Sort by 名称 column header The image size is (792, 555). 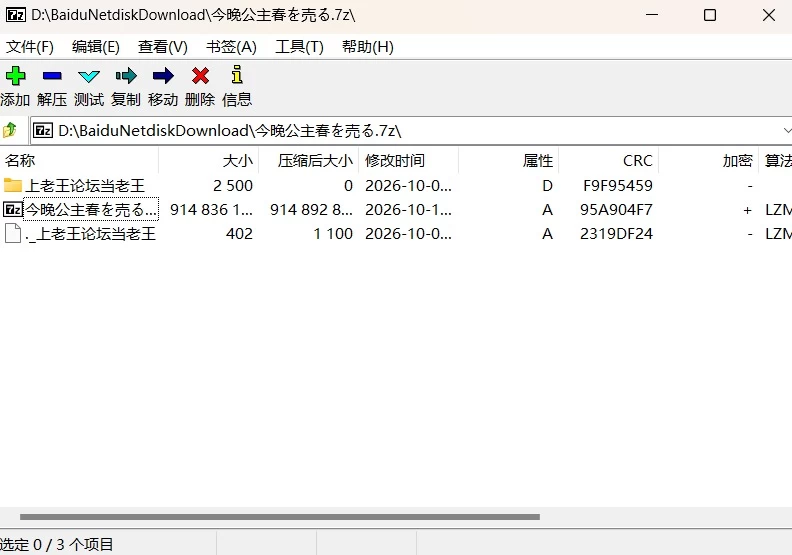[79, 161]
